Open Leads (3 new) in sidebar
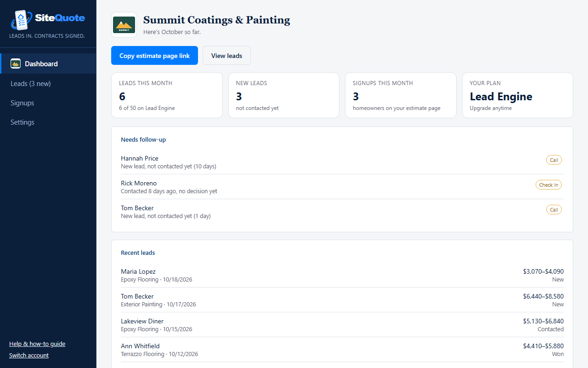The height and width of the screenshot is (368, 588). coord(31,84)
